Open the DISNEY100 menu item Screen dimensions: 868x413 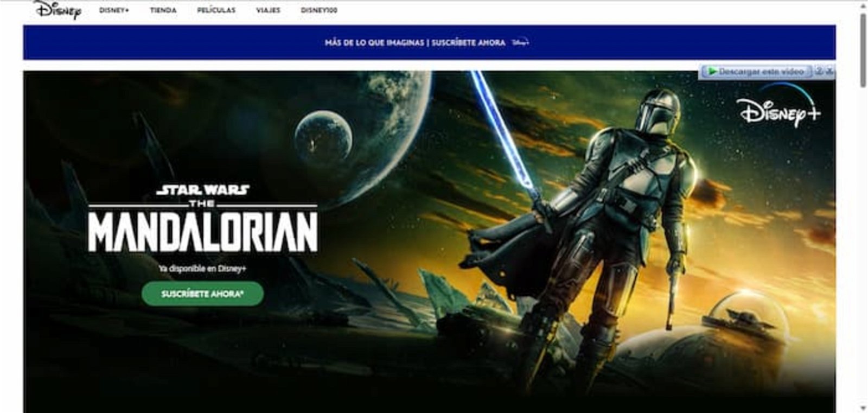pos(319,10)
